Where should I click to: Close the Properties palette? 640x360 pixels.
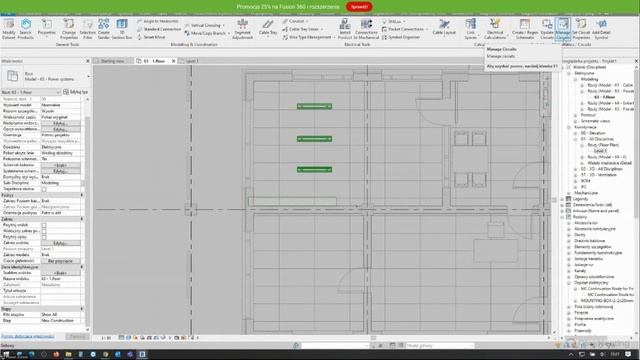click(x=87, y=61)
